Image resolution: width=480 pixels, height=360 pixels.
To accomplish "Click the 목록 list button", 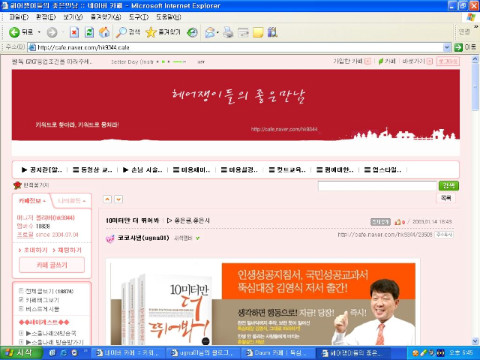I will pyautogui.click(x=446, y=198).
